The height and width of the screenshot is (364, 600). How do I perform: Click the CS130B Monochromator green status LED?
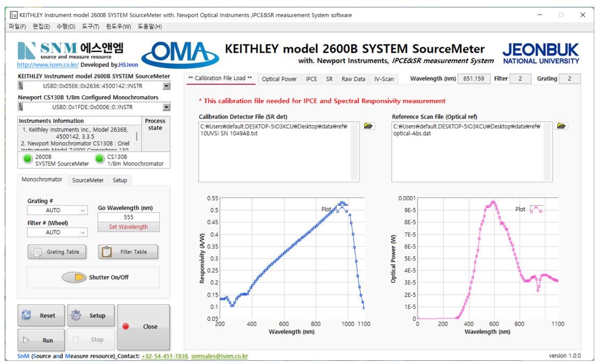coord(99,160)
